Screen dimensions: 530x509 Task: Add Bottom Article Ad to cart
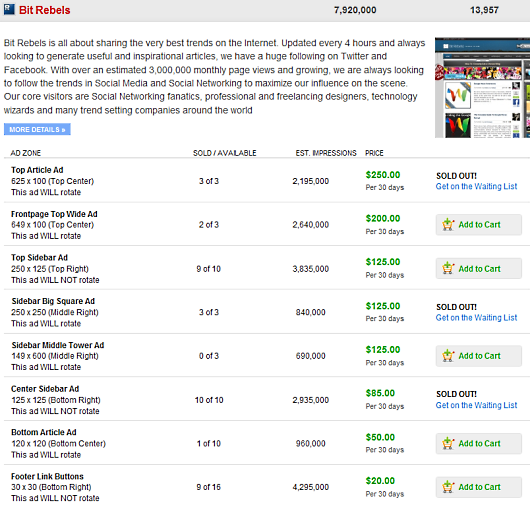(x=479, y=443)
